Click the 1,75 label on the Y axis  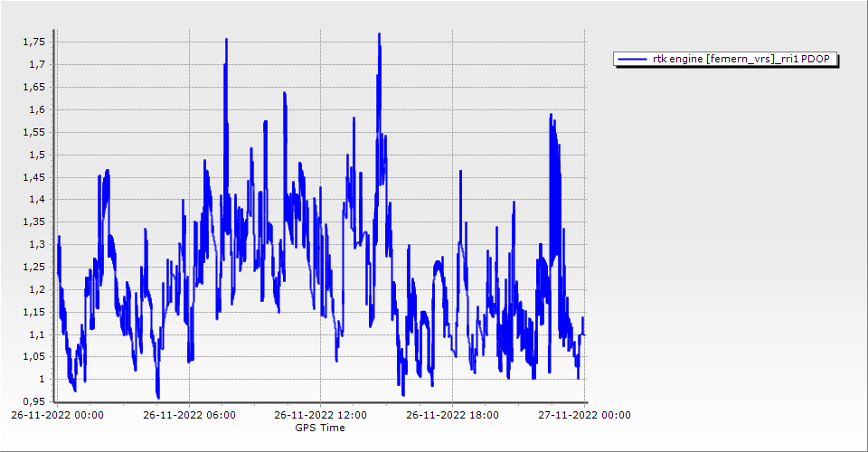pyautogui.click(x=36, y=42)
